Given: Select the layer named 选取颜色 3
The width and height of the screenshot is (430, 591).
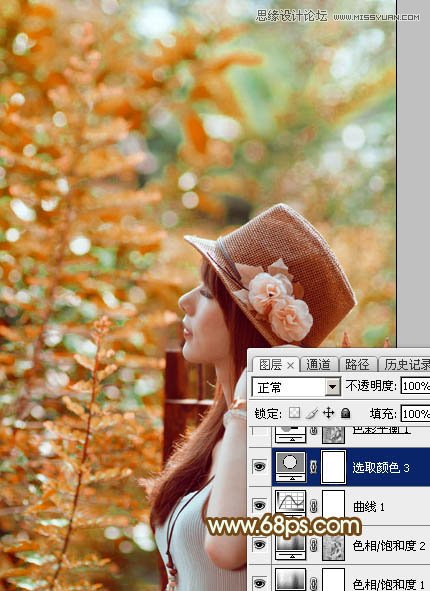Looking at the screenshot, I should click(381, 468).
